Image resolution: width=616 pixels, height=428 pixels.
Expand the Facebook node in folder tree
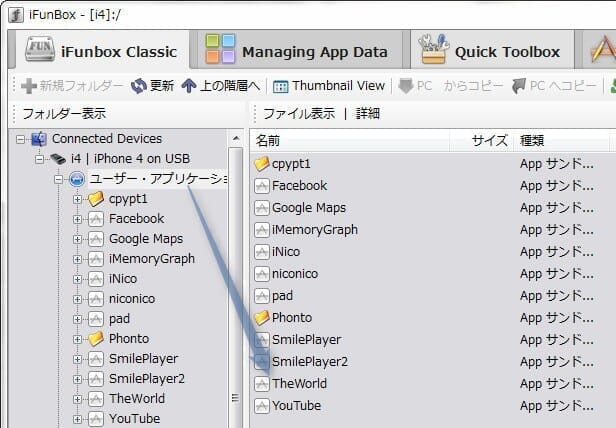tap(78, 219)
